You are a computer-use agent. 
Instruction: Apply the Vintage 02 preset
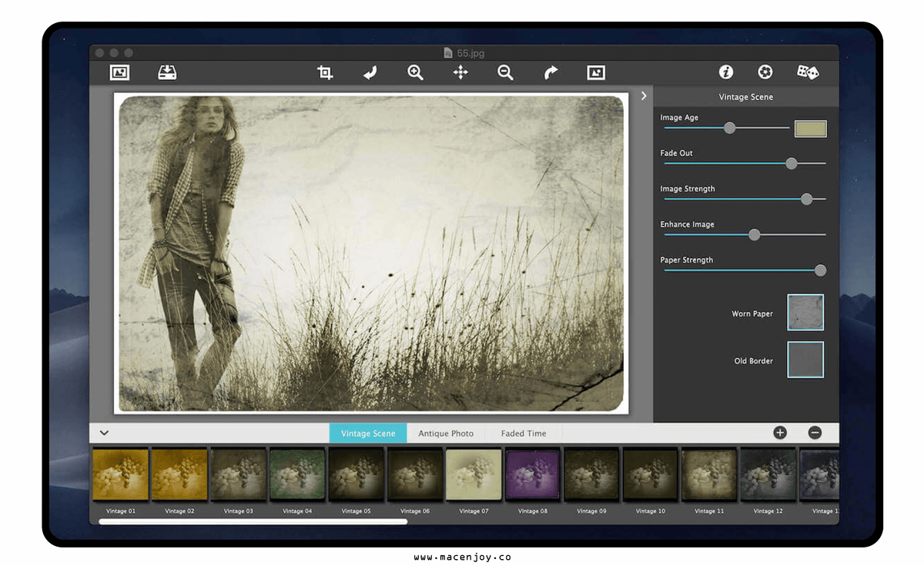coord(179,475)
